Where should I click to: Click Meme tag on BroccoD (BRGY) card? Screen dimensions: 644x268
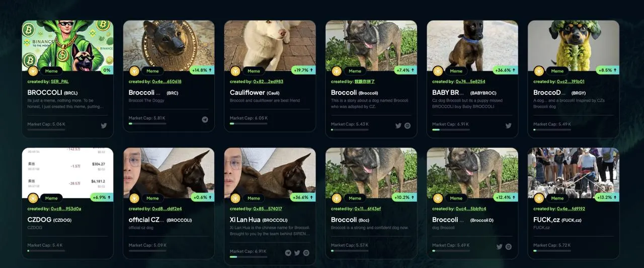(x=557, y=71)
